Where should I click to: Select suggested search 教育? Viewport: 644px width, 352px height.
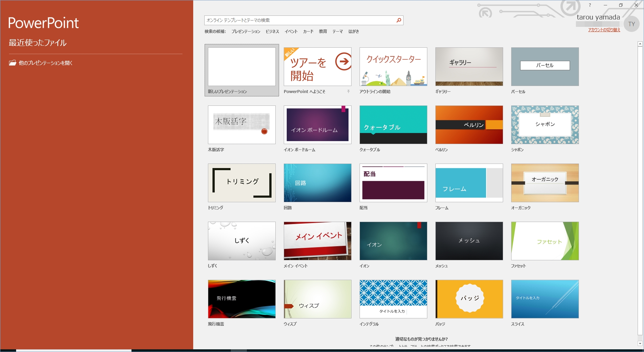323,32
